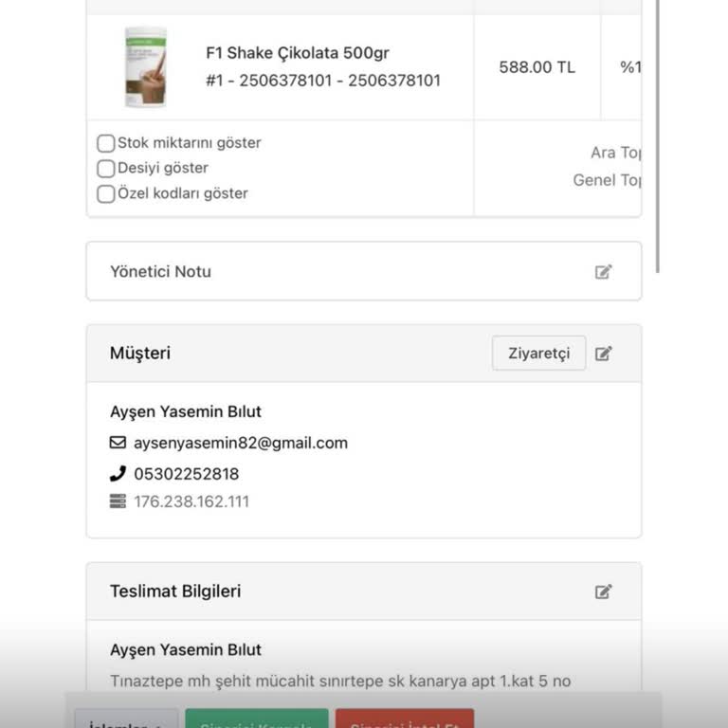This screenshot has height=728, width=728.
Task: Click the Ziyaretçi button
Action: click(x=538, y=354)
